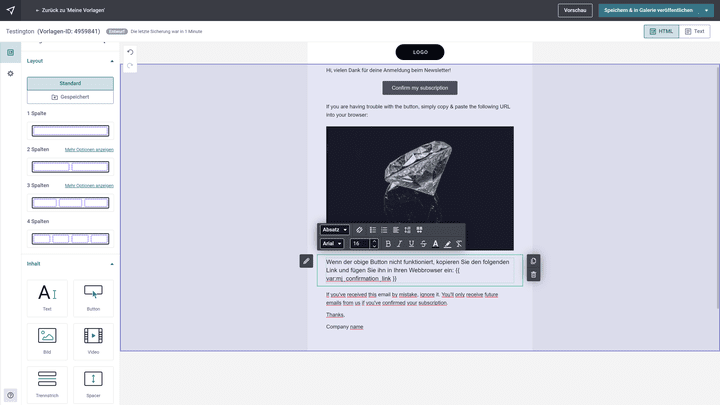The image size is (720, 405).
Task: Choose the 3 Spalten layout
Action: pos(70,202)
